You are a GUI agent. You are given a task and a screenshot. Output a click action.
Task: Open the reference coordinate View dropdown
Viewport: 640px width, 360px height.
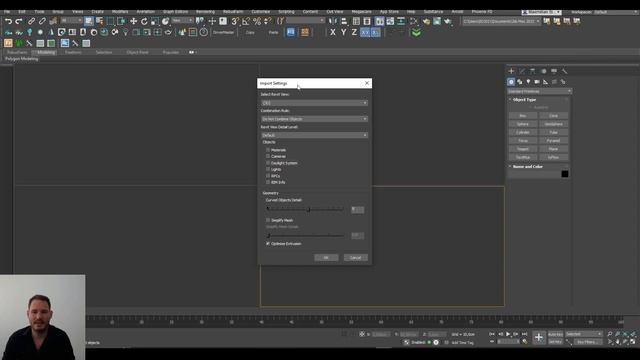[182, 20]
